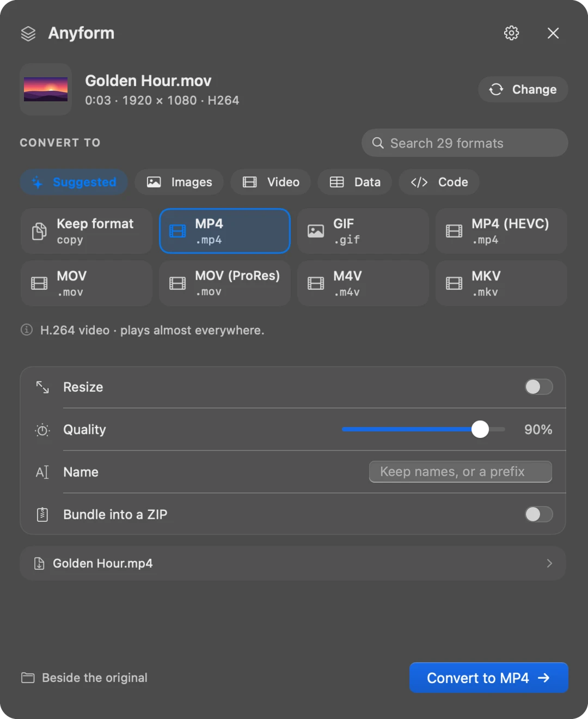Click the picture icon on GIF card
Screen dimensions: 588x719
click(316, 231)
